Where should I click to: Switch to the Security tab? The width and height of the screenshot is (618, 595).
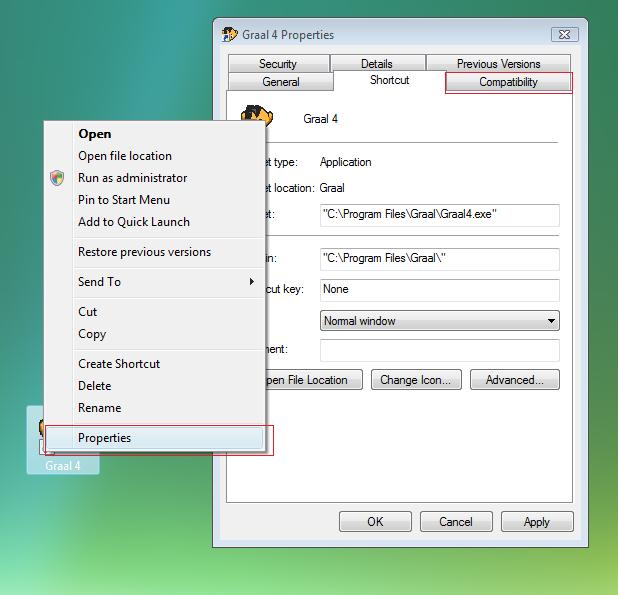point(277,64)
